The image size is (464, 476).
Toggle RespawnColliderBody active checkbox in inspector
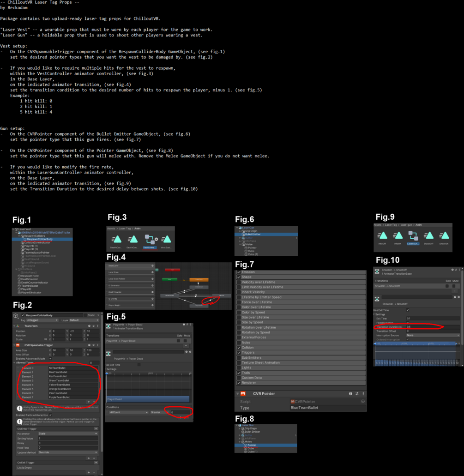coord(23,315)
